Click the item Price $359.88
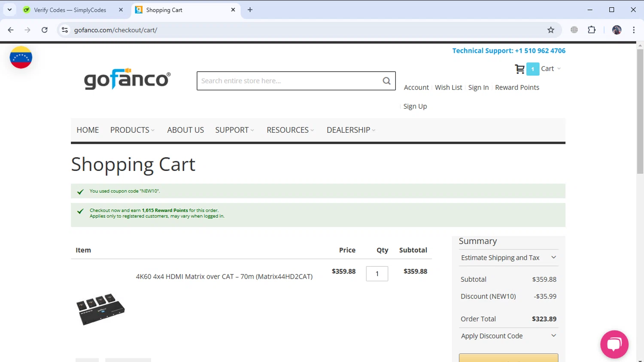 tap(343, 271)
